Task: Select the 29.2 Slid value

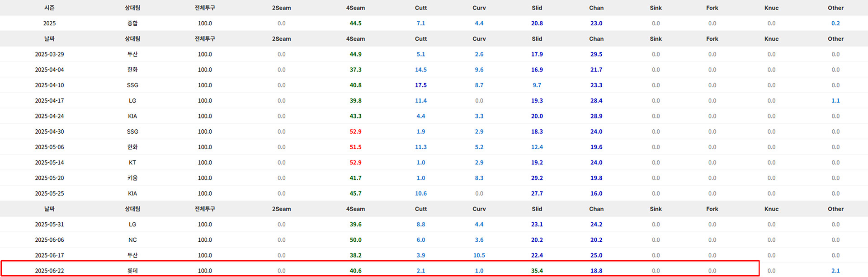Action: 537,178
